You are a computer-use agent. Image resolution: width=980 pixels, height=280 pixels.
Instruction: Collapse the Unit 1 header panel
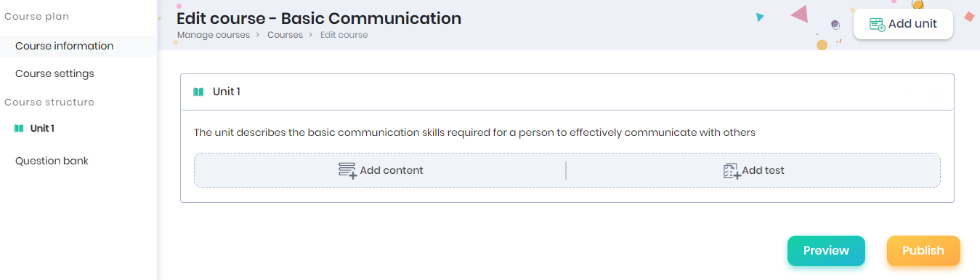[x=567, y=92]
